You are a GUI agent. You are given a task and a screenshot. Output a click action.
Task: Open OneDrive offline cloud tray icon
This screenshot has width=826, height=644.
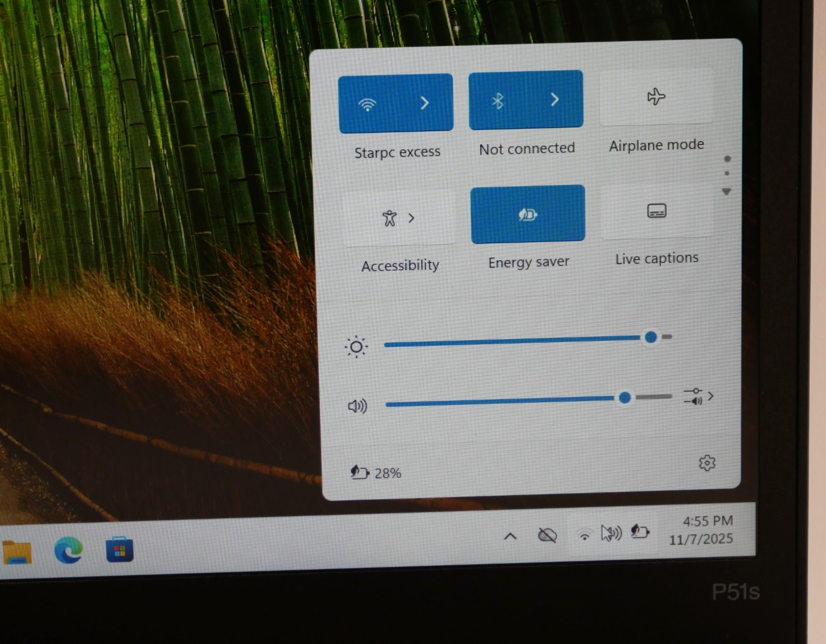[547, 535]
